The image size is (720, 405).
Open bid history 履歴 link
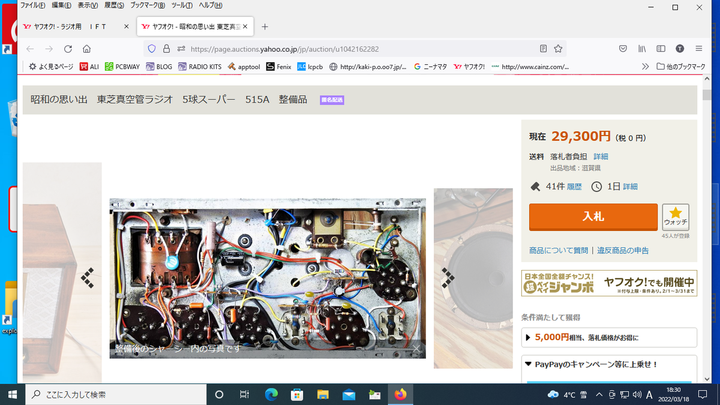575,186
